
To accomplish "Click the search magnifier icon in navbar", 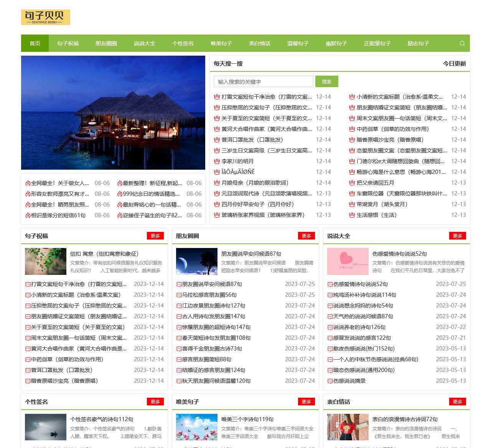I will (462, 43).
